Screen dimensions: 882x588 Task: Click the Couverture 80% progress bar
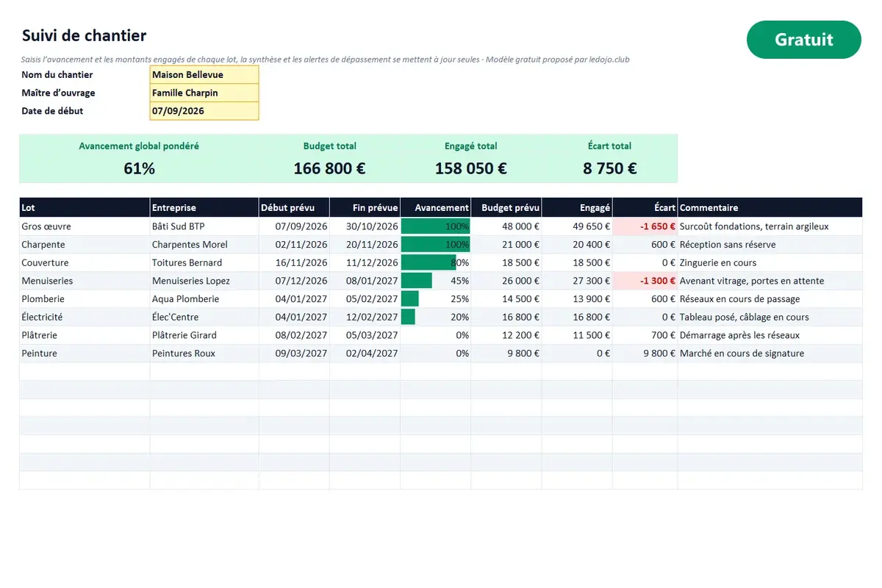[x=429, y=262]
